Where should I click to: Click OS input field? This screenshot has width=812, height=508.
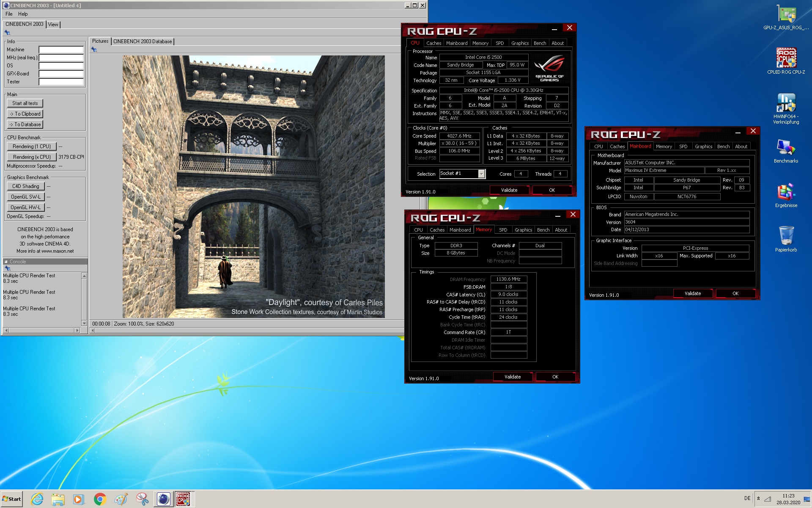pos(61,66)
